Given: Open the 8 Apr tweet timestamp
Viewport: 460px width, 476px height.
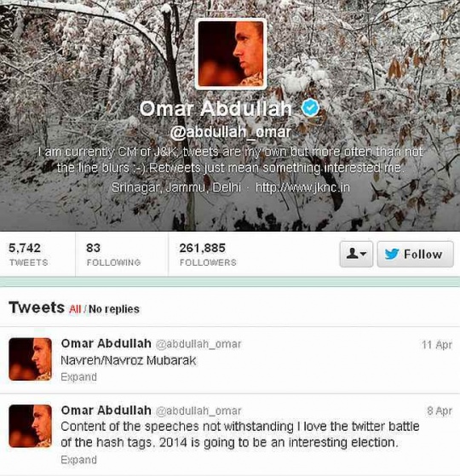Looking at the screenshot, I should (x=440, y=410).
